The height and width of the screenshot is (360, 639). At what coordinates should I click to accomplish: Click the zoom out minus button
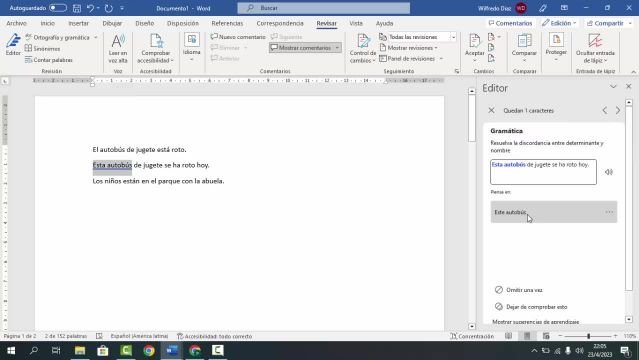pos(560,336)
